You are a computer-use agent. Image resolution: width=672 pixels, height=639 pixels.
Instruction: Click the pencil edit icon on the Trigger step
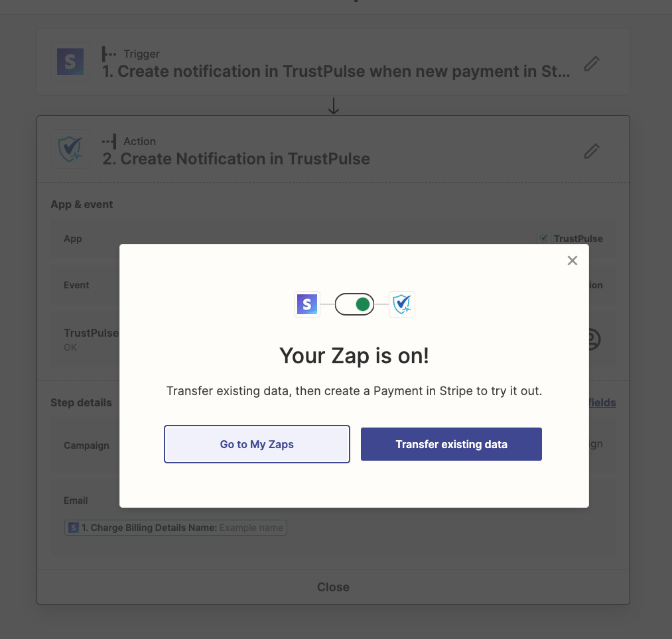(x=591, y=64)
